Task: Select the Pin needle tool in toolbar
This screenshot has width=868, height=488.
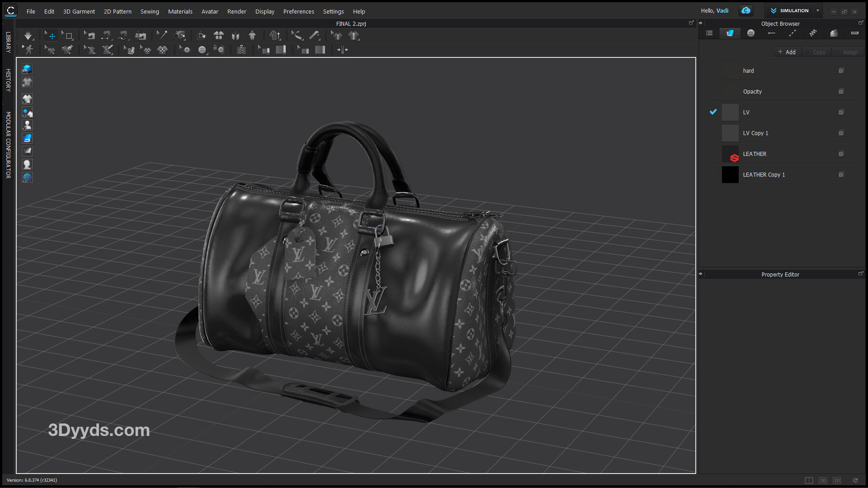Action: click(x=162, y=35)
